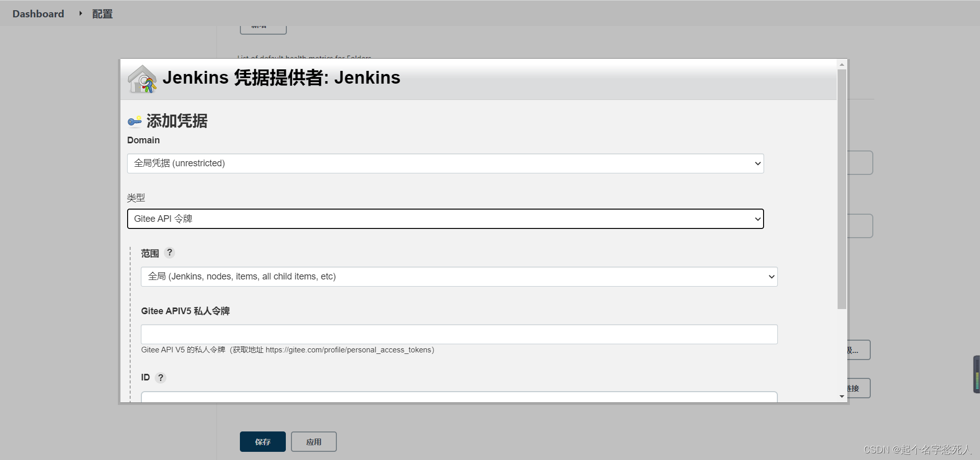Click the Jenkins credentials provider house icon

142,79
